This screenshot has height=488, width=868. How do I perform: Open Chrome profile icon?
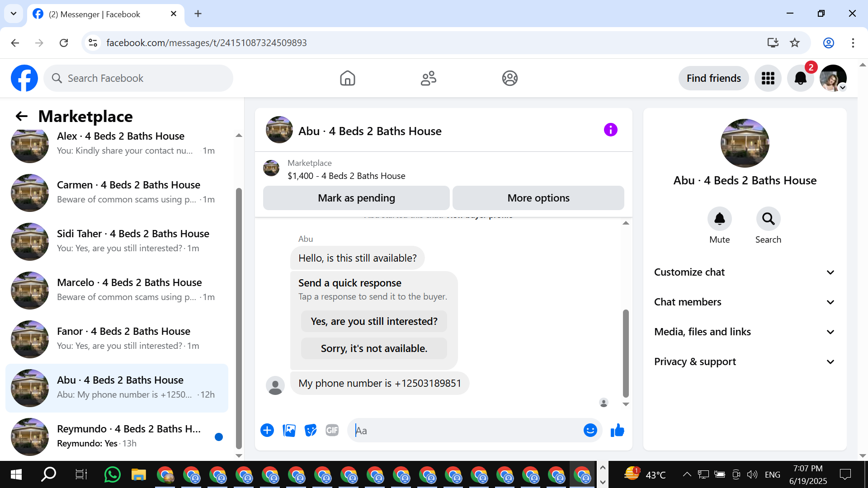point(828,42)
